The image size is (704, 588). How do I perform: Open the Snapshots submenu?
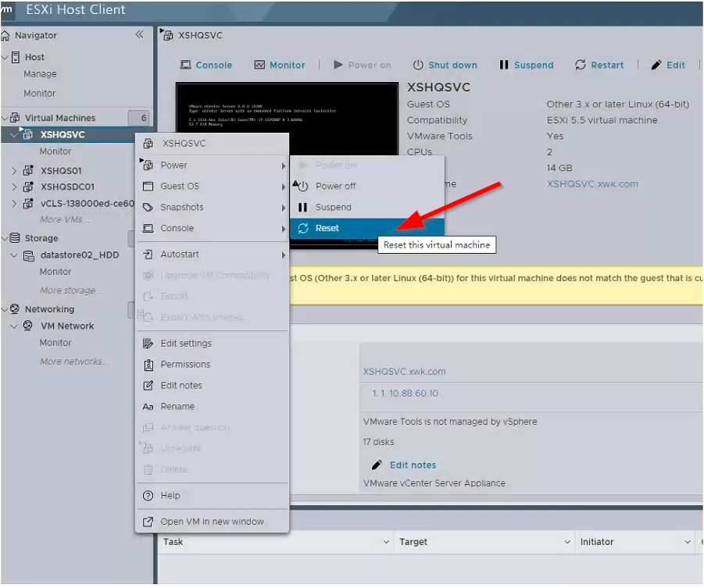[213, 208]
